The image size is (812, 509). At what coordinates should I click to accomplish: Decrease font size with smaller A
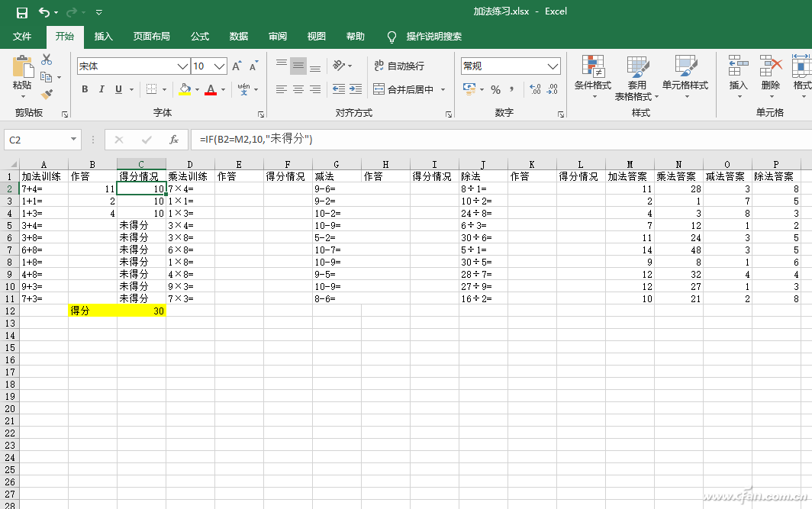(253, 66)
